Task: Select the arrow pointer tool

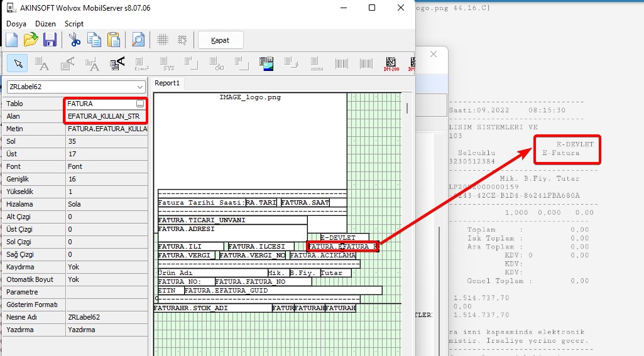Action: tap(18, 63)
